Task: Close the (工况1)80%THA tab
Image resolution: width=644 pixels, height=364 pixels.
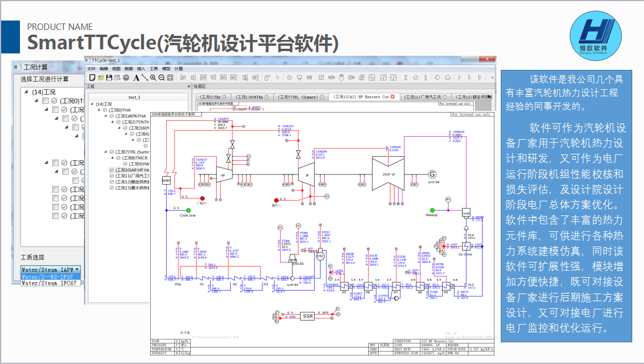Action: click(x=267, y=97)
